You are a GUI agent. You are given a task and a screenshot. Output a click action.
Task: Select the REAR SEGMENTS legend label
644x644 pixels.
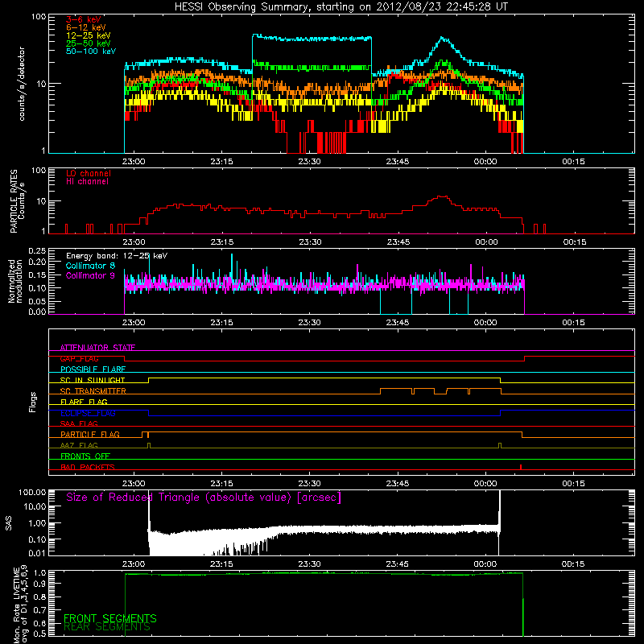click(x=107, y=627)
